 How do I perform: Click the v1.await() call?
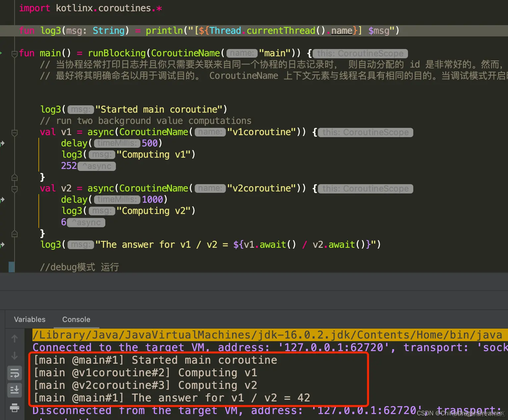(270, 245)
